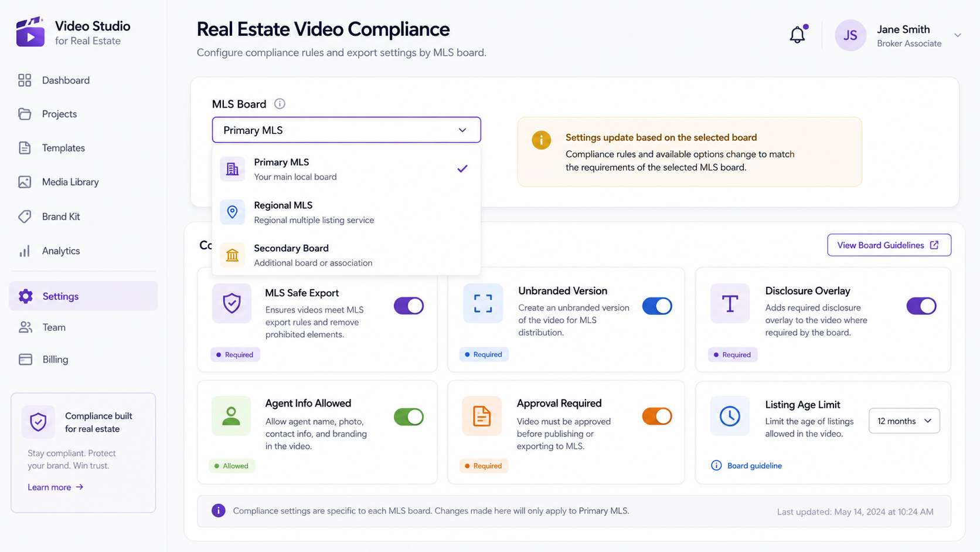Click the Disclosure Overlay T icon
Screen dimensions: 980x552
[730, 303]
